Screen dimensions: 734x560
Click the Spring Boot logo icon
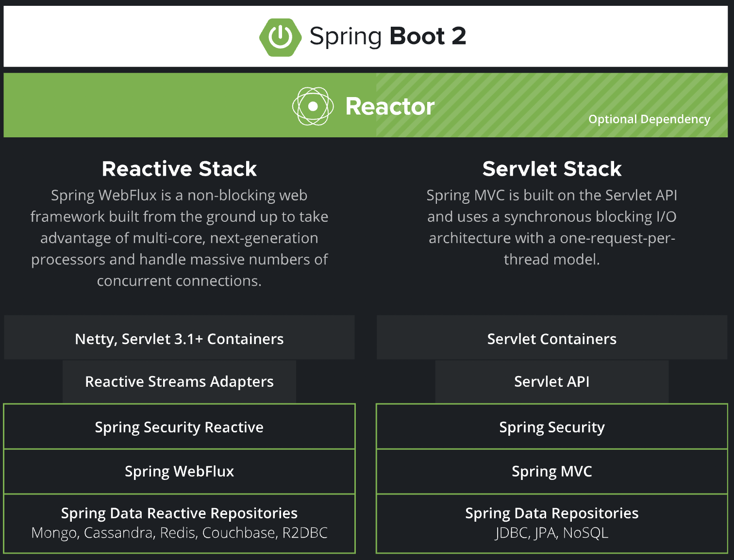280,36
